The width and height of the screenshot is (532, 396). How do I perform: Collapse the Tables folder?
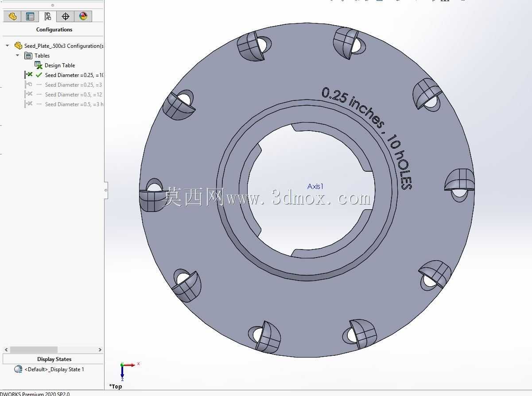[x=18, y=55]
